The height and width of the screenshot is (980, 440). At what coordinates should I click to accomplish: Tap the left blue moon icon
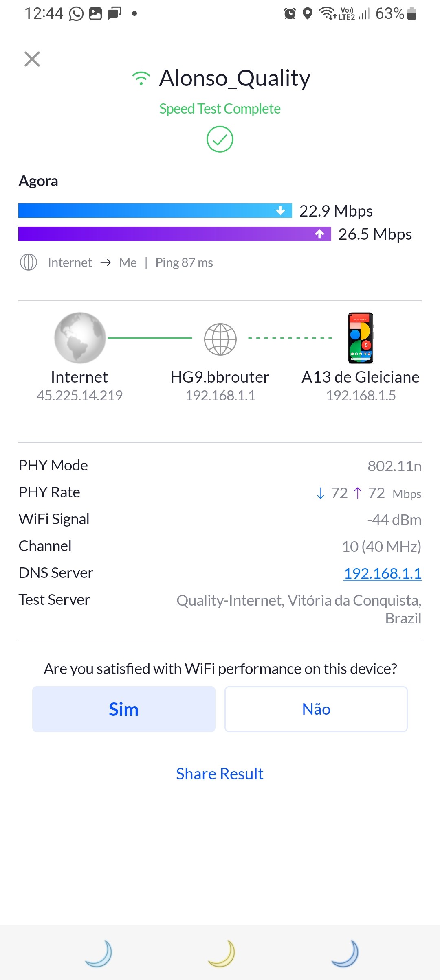[x=99, y=953]
